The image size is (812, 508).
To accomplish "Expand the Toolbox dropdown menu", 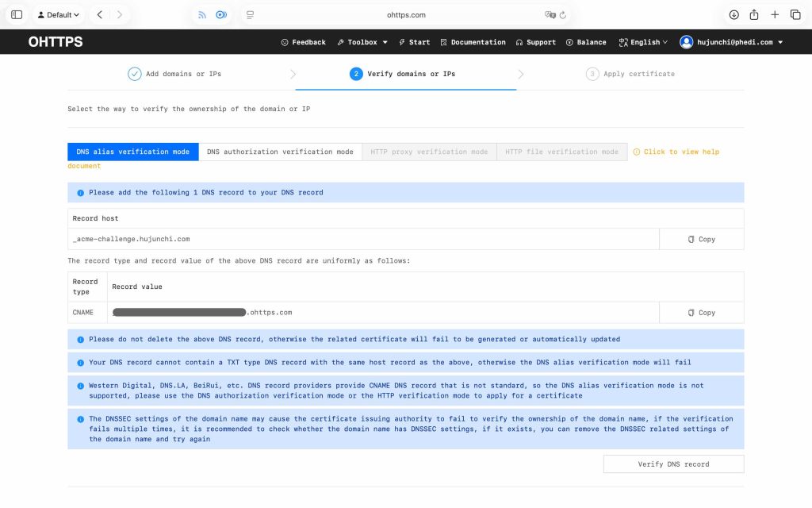I will pos(362,42).
